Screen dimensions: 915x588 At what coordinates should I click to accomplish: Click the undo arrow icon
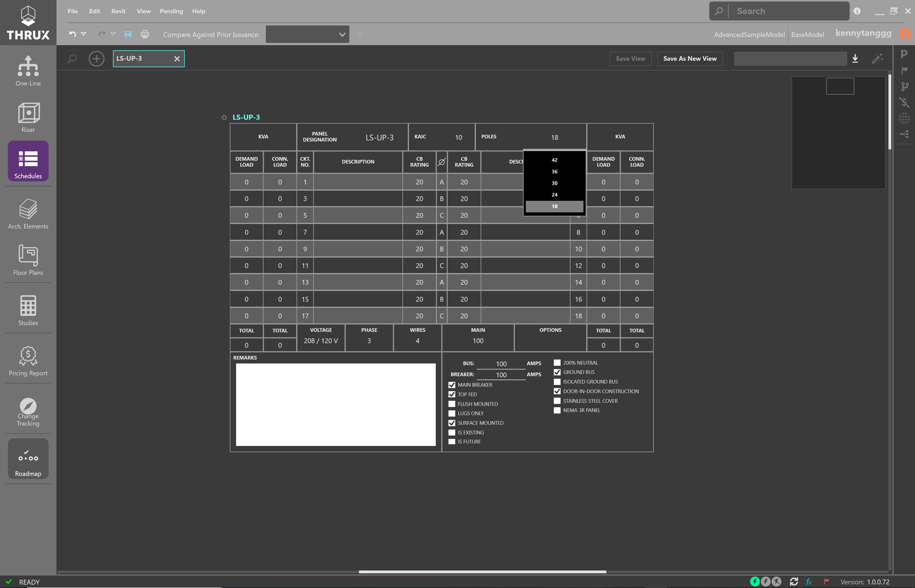72,34
